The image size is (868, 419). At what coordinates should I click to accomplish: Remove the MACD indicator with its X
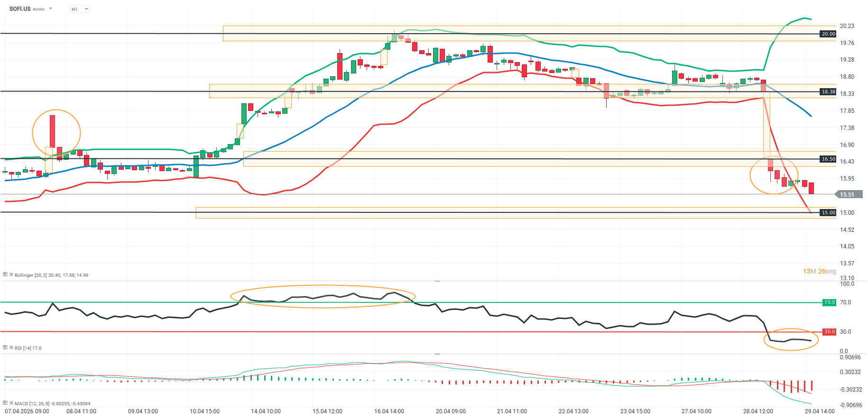tap(11, 403)
